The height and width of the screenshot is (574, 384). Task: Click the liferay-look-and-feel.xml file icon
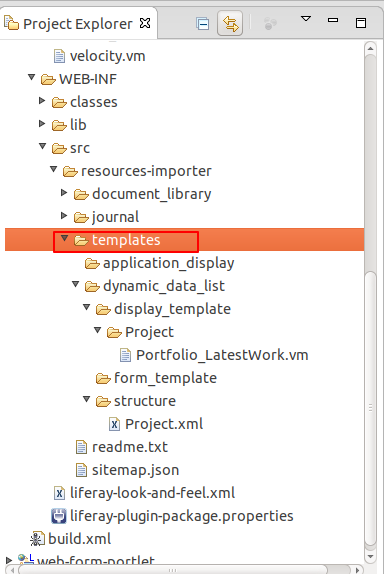[x=59, y=493]
